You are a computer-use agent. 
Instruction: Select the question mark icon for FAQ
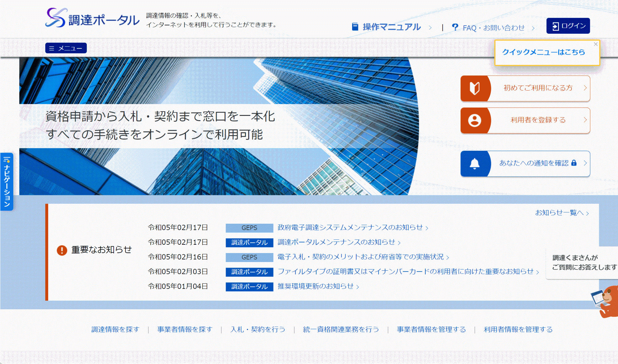click(455, 28)
